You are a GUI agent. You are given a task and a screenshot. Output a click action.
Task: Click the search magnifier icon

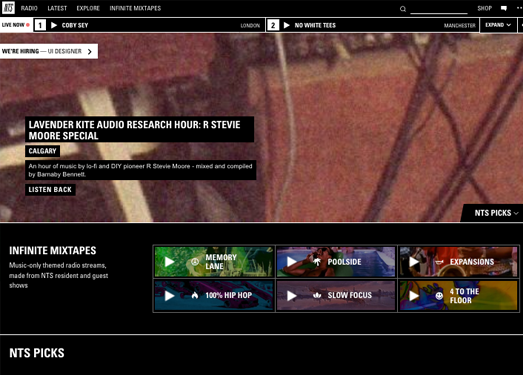pos(403,9)
